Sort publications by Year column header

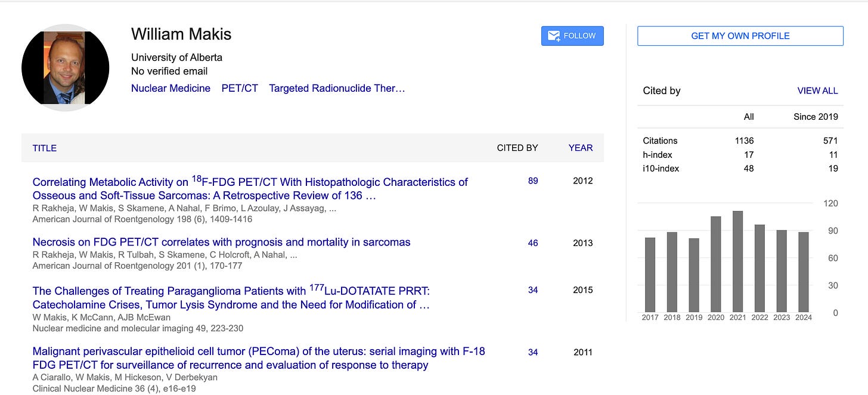(581, 148)
